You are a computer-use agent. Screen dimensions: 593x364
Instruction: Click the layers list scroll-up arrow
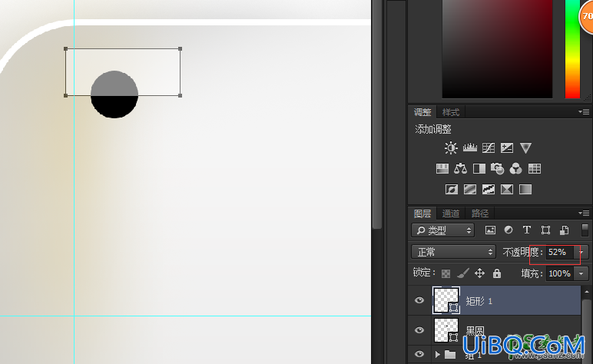point(587,292)
